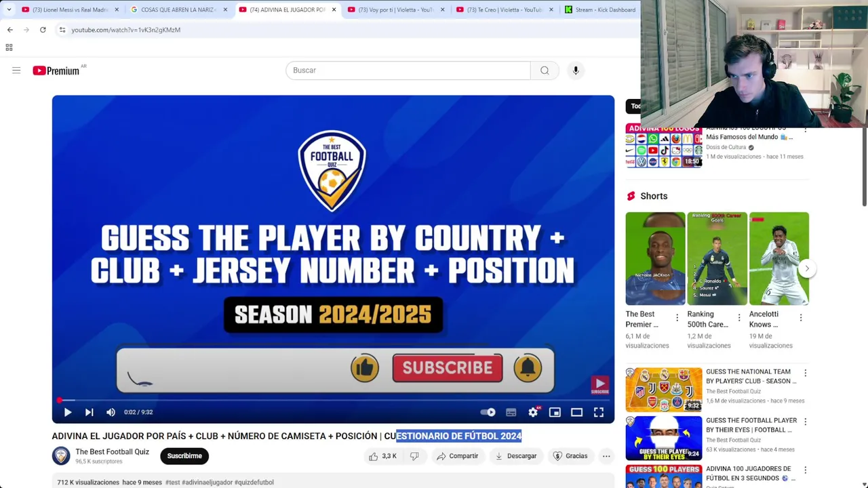Open more actions ellipsis below video
868x488 pixels.
pyautogui.click(x=606, y=456)
